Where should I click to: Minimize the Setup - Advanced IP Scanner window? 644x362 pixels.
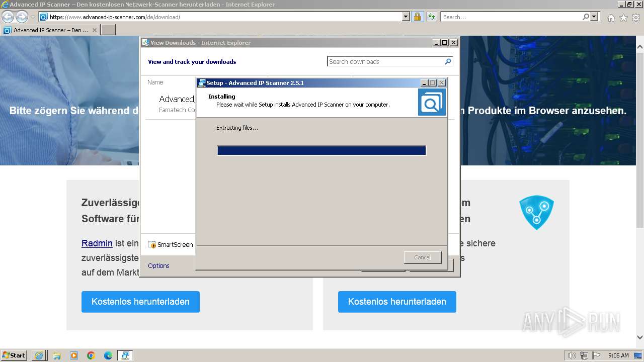click(424, 83)
